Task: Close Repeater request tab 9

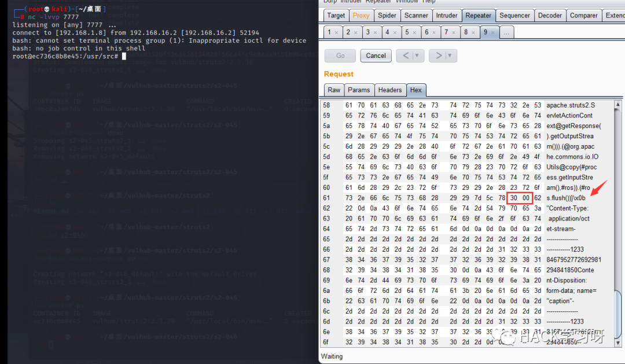Action: 492,32
